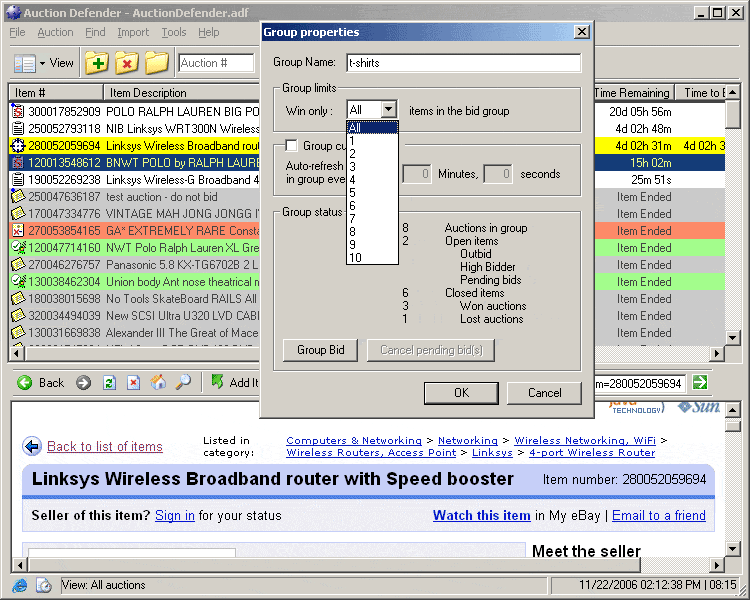Viewport: 750px width, 600px height.
Task: Click the status icon of item 250047636187
Action: click(18, 196)
